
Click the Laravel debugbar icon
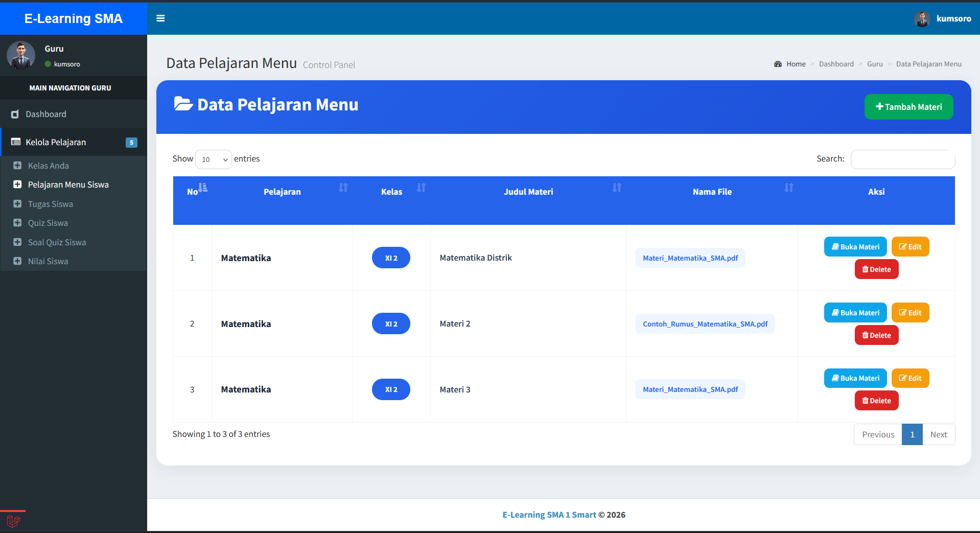tap(13, 522)
